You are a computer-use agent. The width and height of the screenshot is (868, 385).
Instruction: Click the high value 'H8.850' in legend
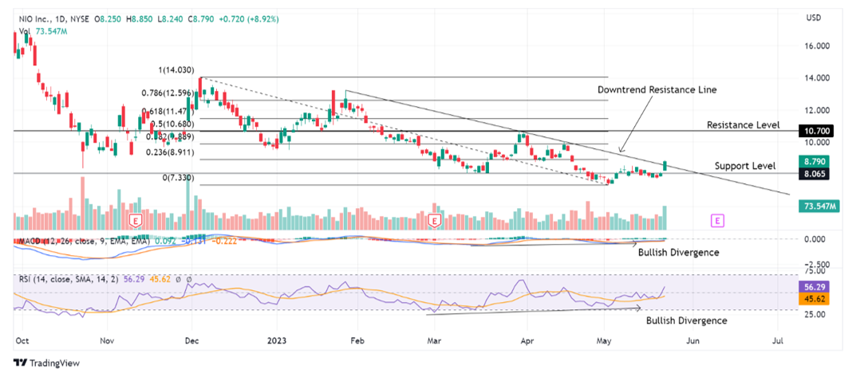coord(140,19)
